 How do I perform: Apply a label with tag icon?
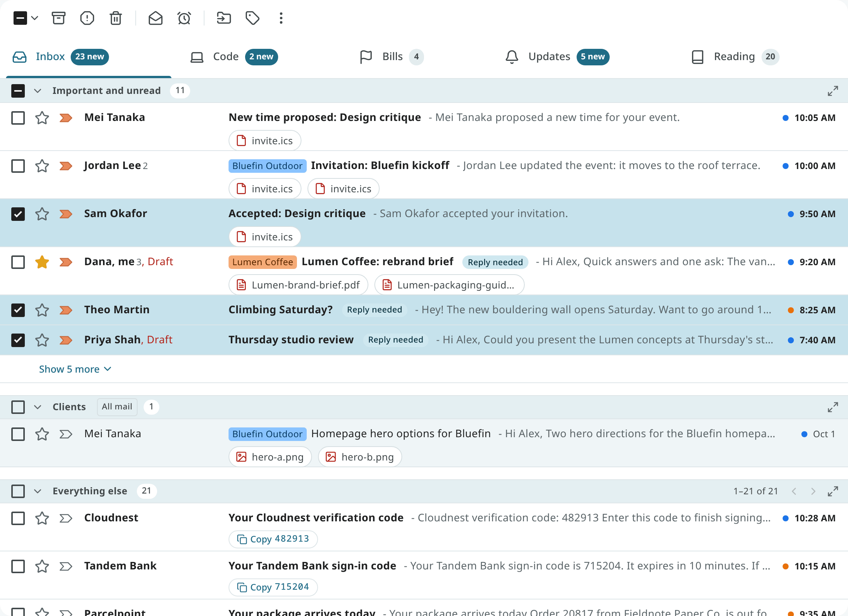[x=252, y=18]
